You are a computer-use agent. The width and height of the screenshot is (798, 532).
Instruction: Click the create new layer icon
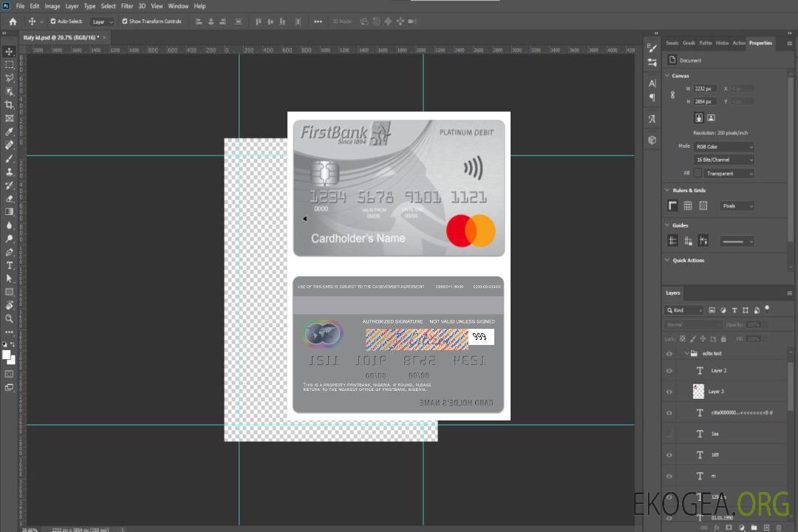click(766, 528)
